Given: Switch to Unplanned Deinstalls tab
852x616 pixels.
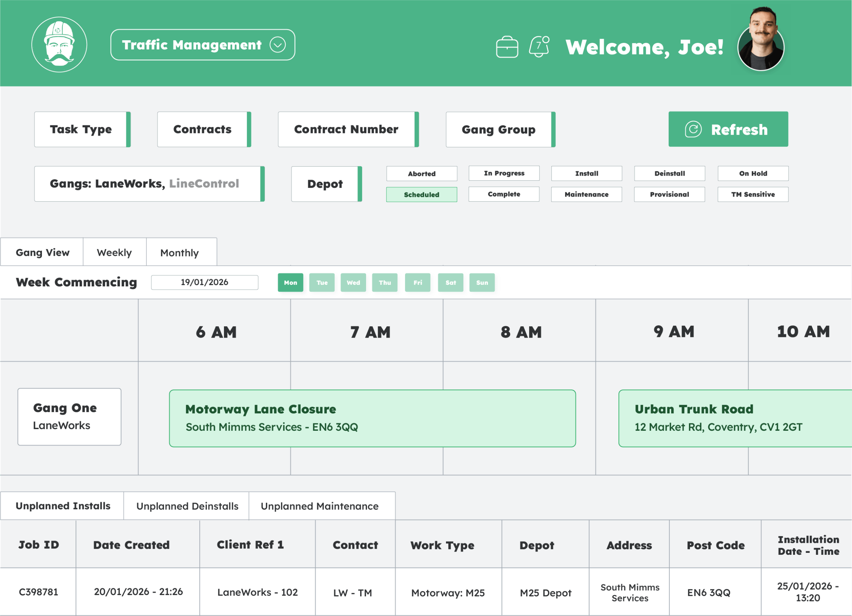Looking at the screenshot, I should tap(187, 506).
